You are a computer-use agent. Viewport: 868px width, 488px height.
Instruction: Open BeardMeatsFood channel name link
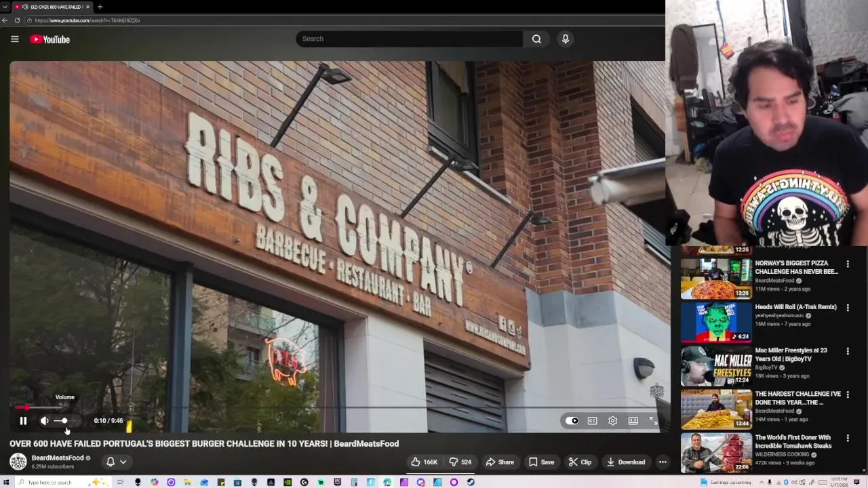click(x=58, y=458)
